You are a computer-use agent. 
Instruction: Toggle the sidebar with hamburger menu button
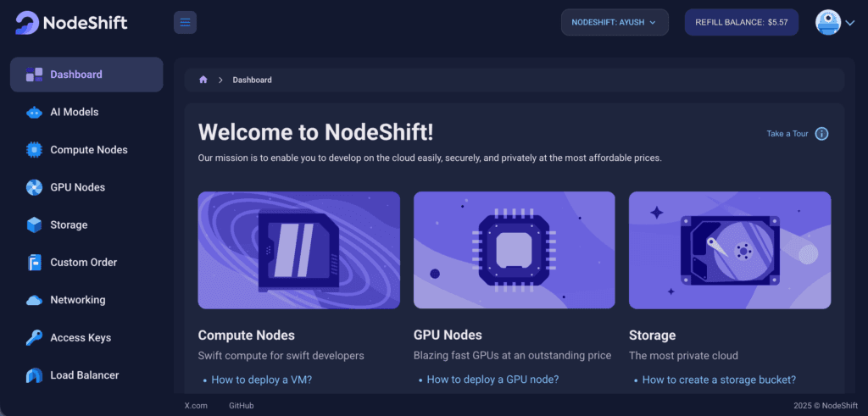tap(185, 22)
